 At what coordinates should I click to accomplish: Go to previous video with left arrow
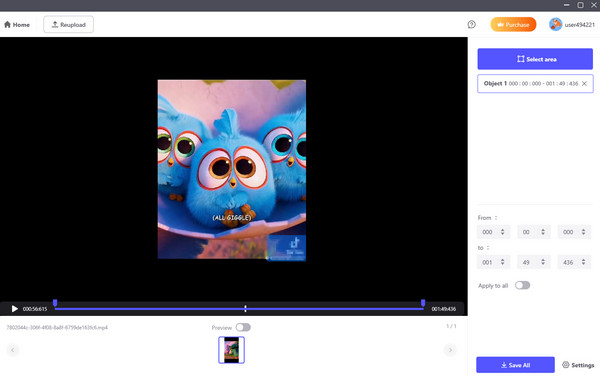[x=13, y=350]
